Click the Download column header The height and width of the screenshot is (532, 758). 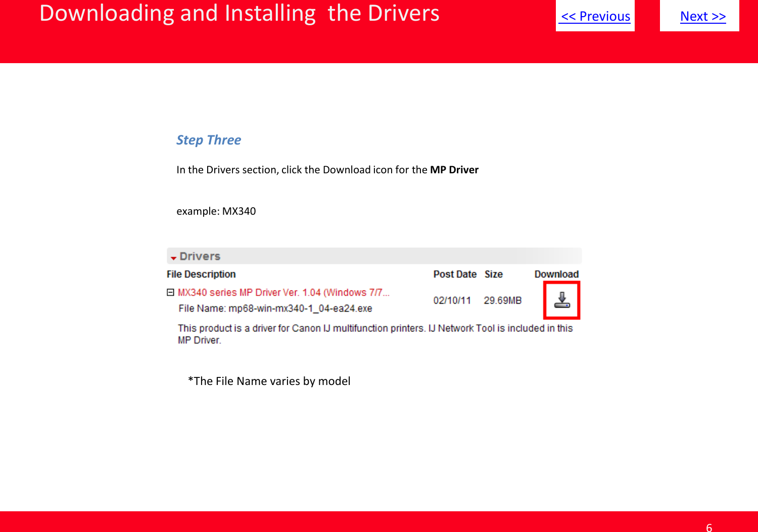click(x=556, y=274)
